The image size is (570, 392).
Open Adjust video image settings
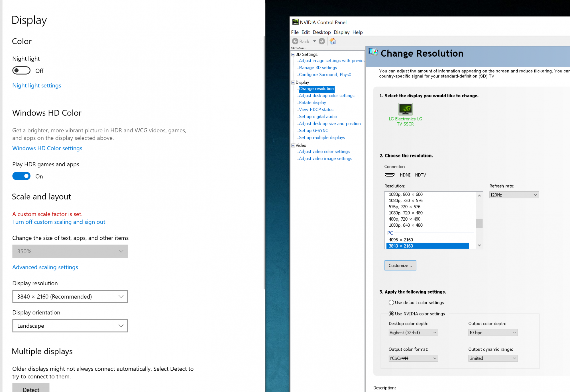[x=325, y=159]
